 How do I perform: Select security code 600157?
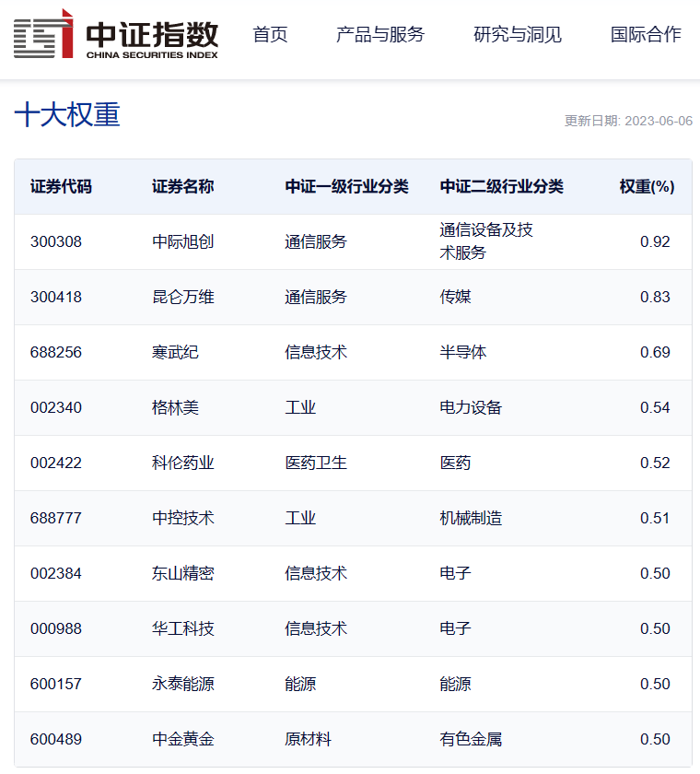tap(56, 684)
